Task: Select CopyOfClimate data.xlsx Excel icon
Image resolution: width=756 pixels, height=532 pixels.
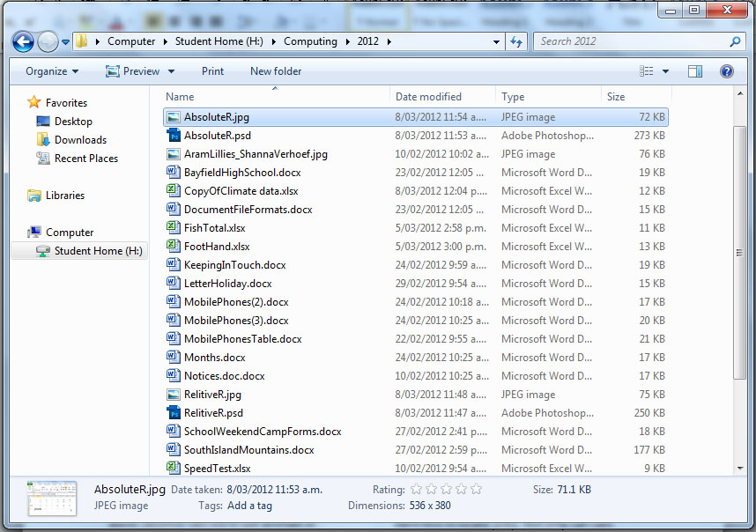Action: tap(174, 190)
